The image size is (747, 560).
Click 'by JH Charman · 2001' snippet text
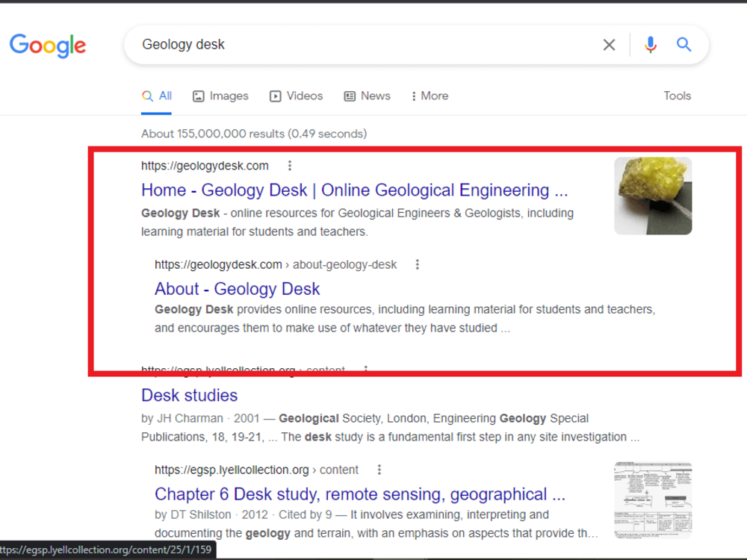click(200, 419)
